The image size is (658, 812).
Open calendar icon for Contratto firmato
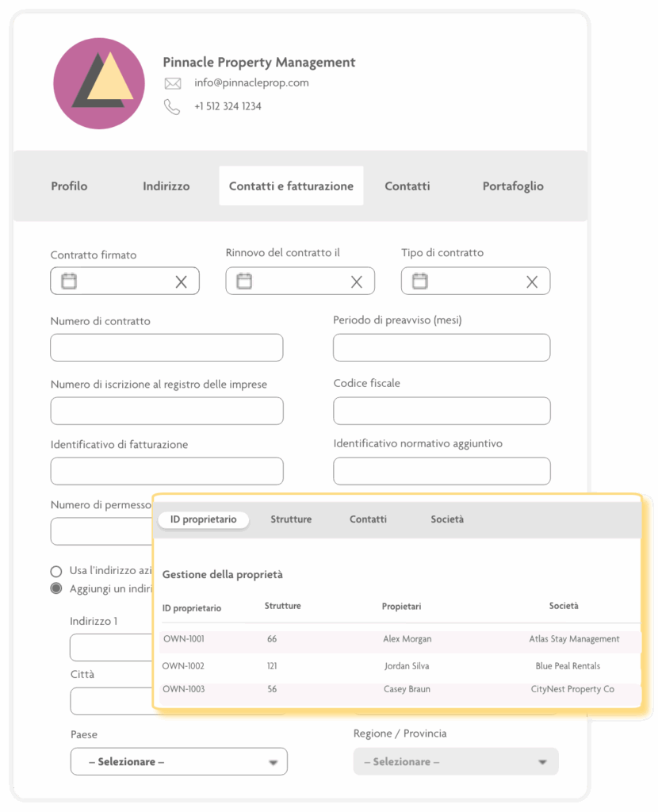69,281
